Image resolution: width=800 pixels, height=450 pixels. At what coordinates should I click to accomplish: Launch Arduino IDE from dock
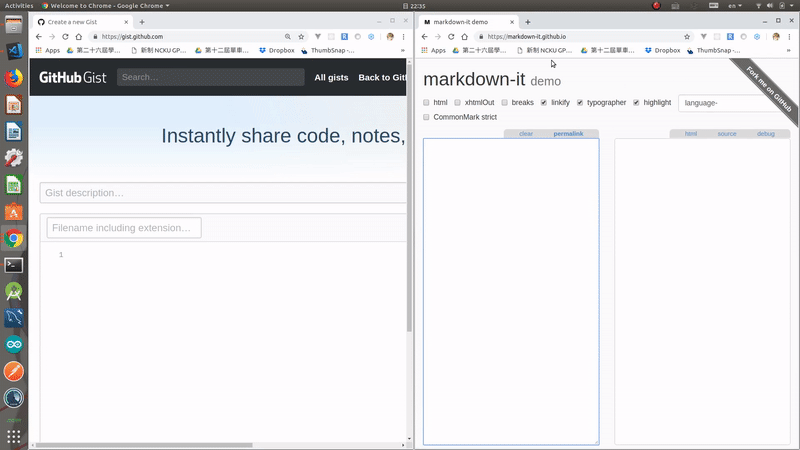pyautogui.click(x=14, y=345)
